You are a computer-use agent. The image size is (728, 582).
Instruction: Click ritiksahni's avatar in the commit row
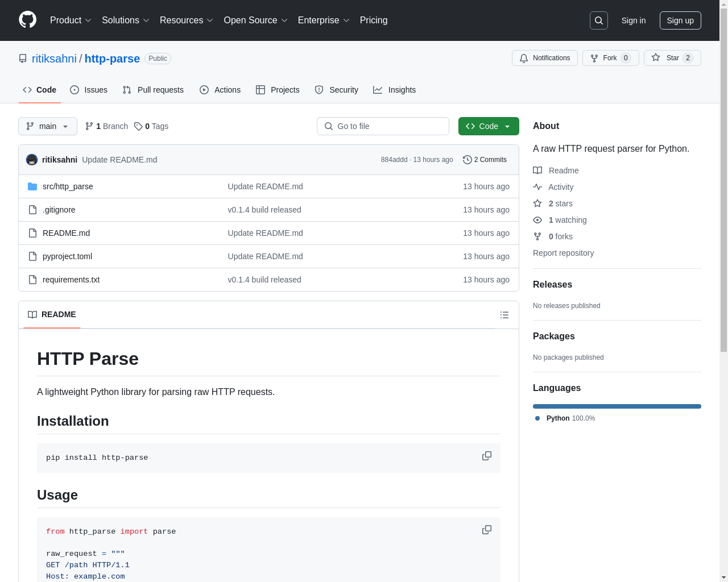tap(32, 160)
